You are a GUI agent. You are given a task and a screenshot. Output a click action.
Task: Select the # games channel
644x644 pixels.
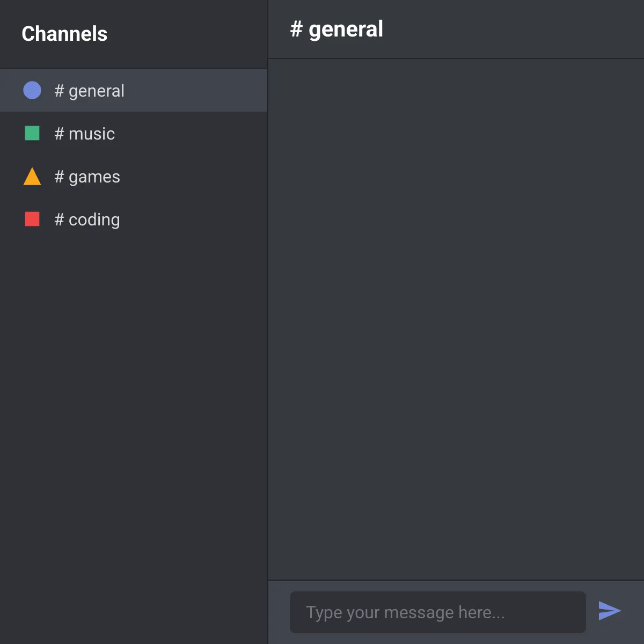(87, 177)
